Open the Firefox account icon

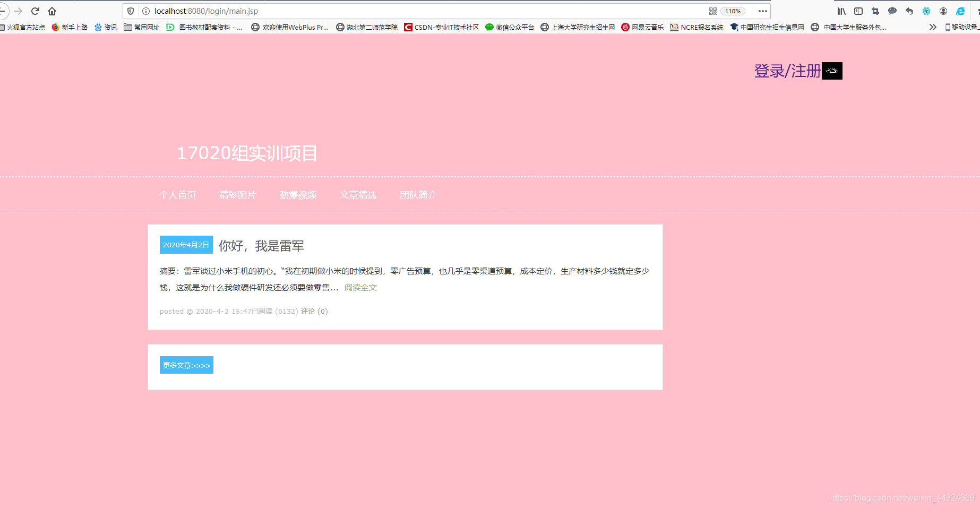[x=943, y=11]
